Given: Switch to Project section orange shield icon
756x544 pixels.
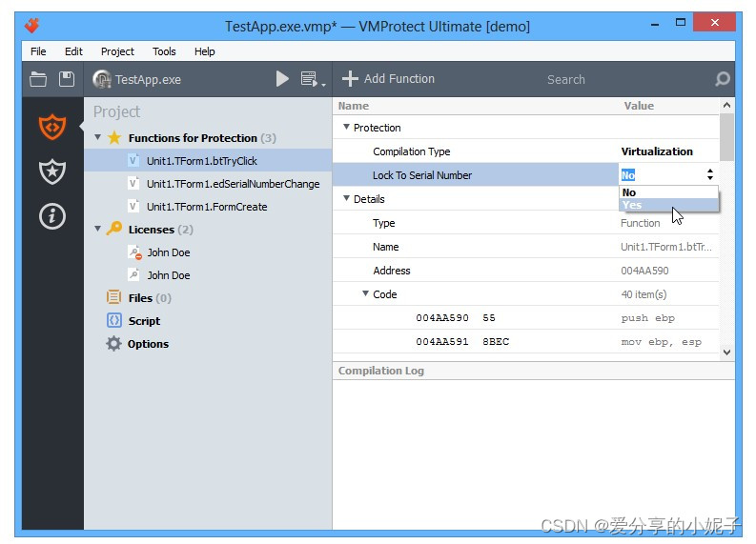Looking at the screenshot, I should [x=52, y=127].
